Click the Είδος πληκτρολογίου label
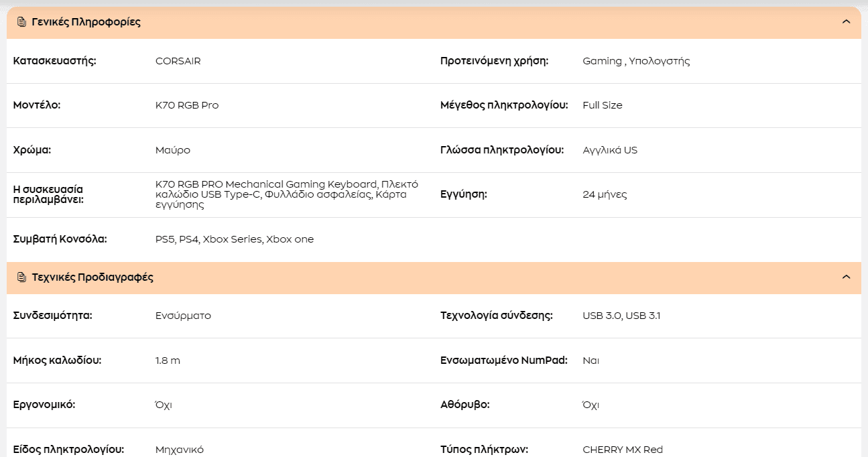The width and height of the screenshot is (868, 457). pyautogui.click(x=69, y=450)
